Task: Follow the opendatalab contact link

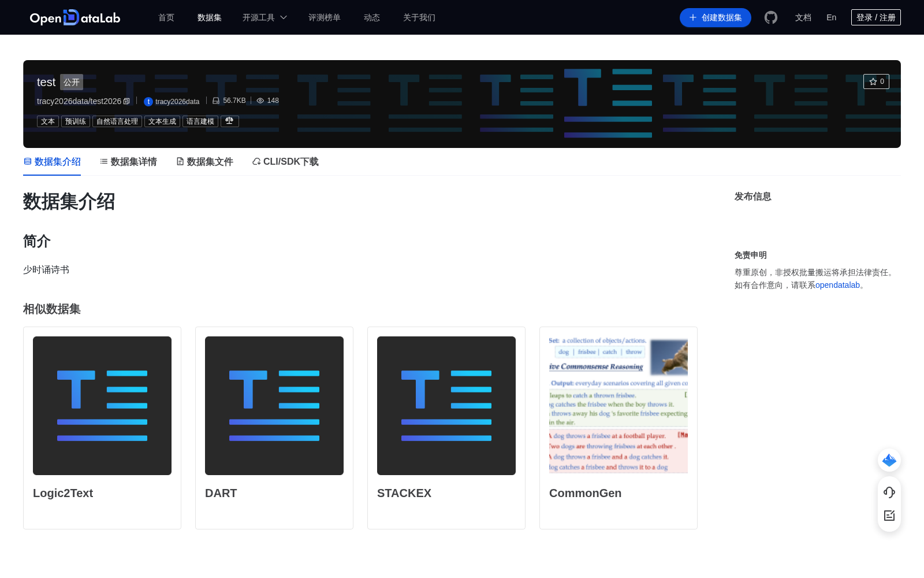Action: pyautogui.click(x=837, y=285)
